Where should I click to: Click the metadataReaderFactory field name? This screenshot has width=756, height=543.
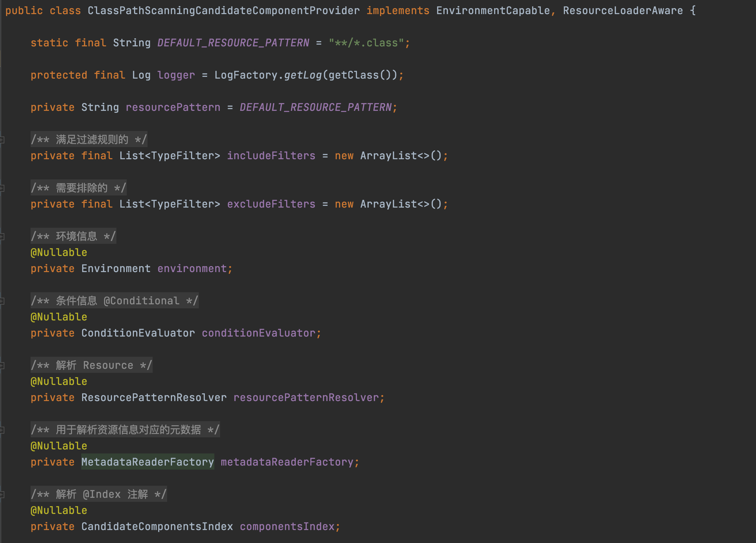click(287, 462)
